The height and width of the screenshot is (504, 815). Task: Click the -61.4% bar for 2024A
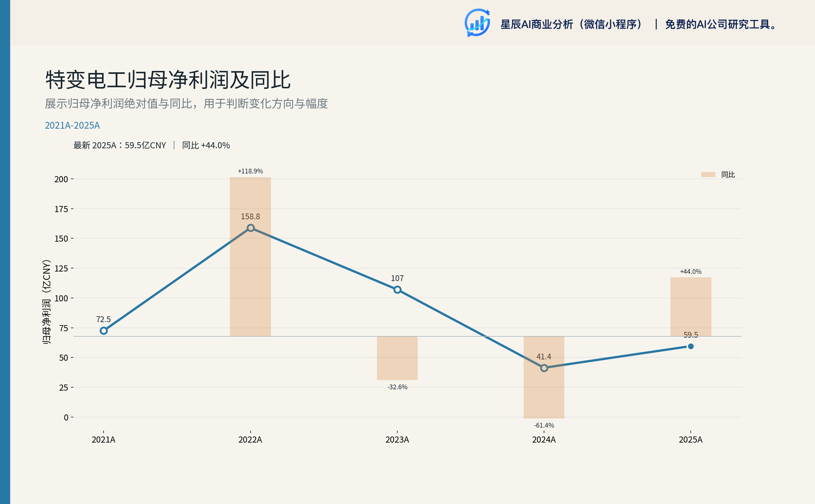coord(544,377)
